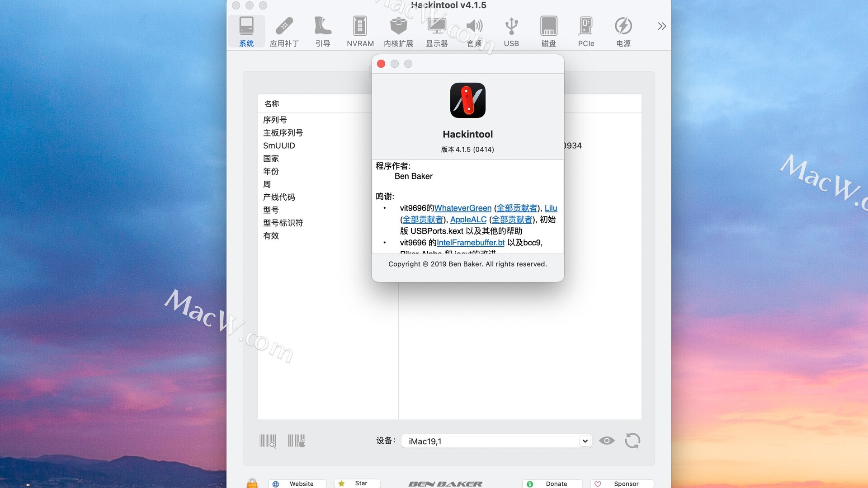Click the Apple barcode generate icon
Screen dimensions: 868x488
[x=297, y=441]
